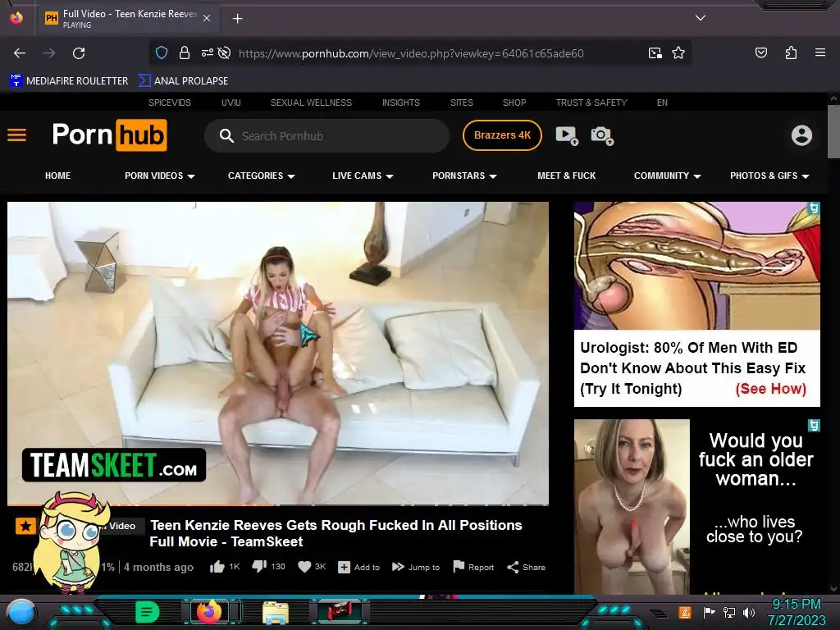840x630 pixels.
Task: Click the Jump to button
Action: point(416,567)
